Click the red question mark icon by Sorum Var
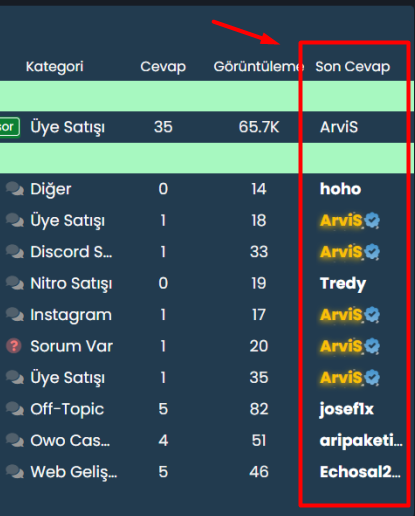Screen dimensions: 415x516 [x=14, y=346]
